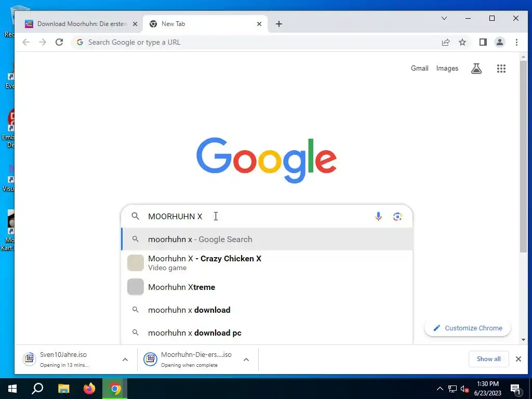Click the Sven10Jahre.iso file icon
This screenshot has width=532, height=399.
tap(30, 359)
